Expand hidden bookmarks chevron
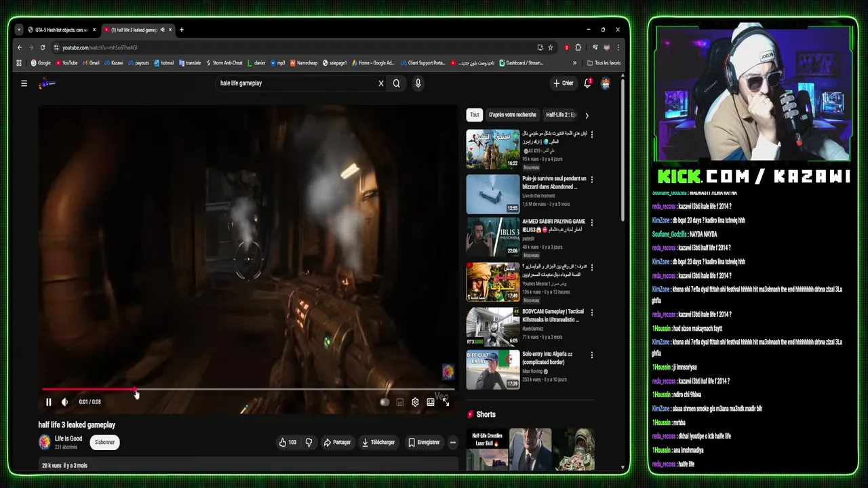Viewport: 868px width, 488px height. coord(575,63)
